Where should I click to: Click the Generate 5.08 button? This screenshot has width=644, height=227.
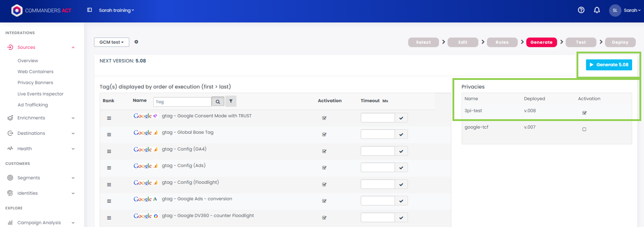609,65
